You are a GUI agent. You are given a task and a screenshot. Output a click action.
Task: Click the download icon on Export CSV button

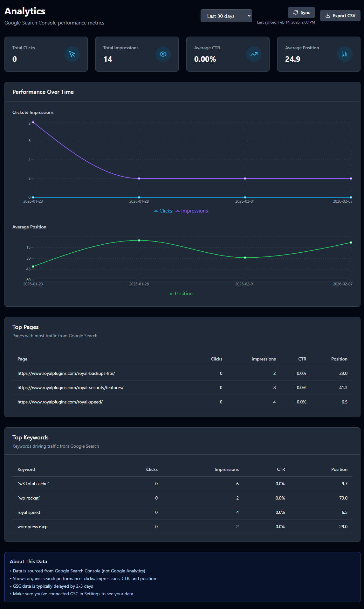pyautogui.click(x=327, y=15)
